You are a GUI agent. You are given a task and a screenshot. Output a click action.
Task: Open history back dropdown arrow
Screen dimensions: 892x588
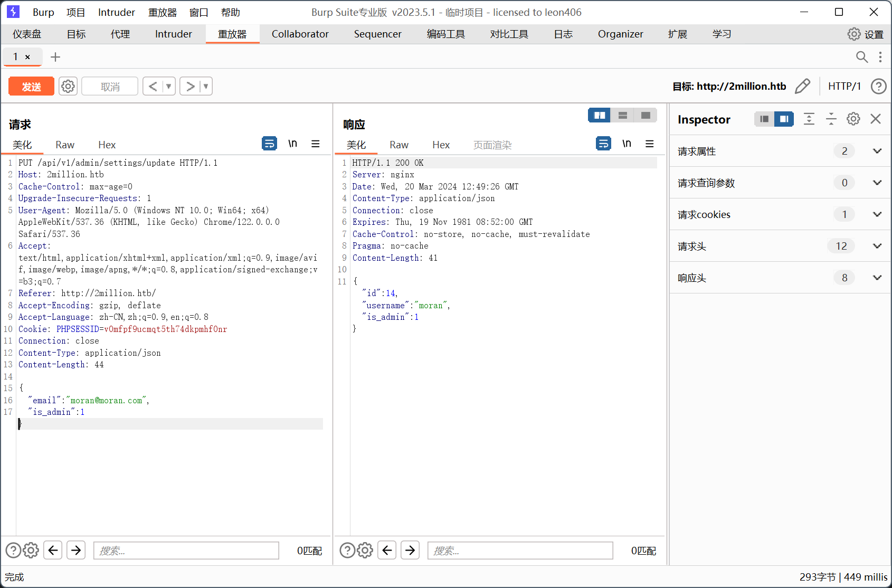point(169,86)
